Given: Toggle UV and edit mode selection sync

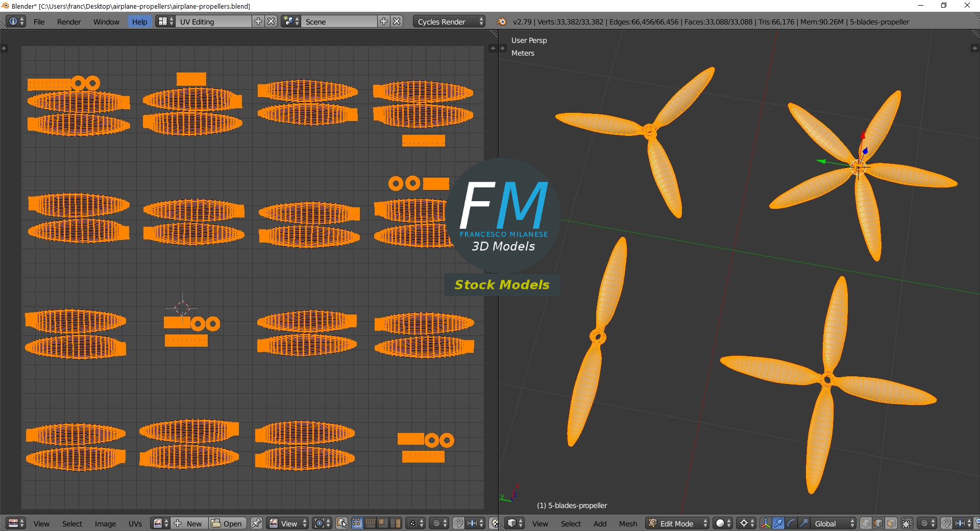Looking at the screenshot, I should point(341,523).
